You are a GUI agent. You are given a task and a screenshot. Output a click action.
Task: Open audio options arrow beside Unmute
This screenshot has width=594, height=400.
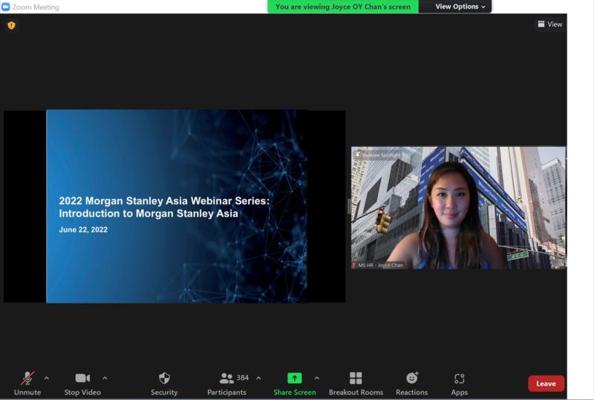46,378
